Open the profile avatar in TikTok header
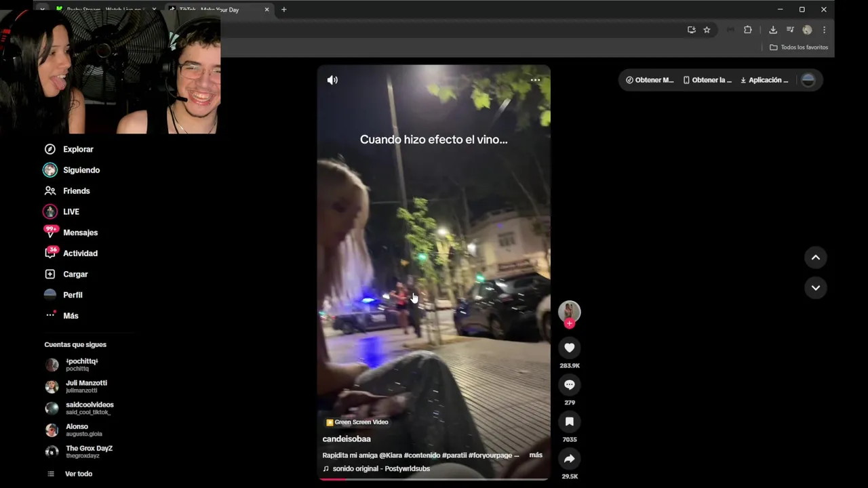This screenshot has width=868, height=488. point(808,80)
